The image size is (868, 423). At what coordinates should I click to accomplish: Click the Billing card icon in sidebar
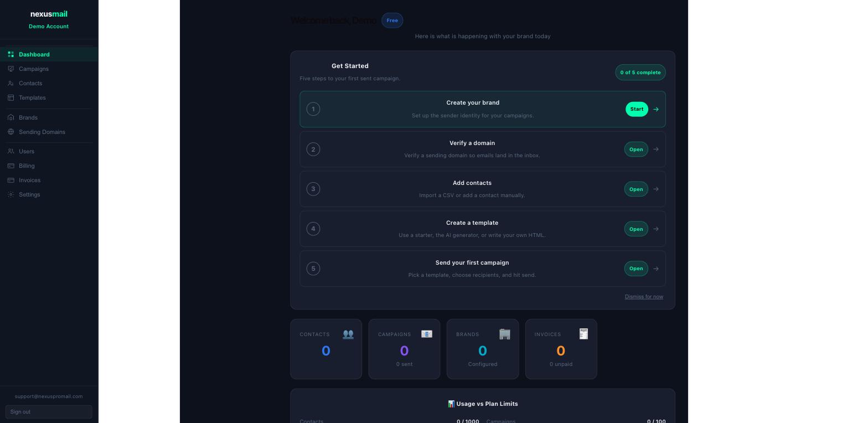click(11, 166)
